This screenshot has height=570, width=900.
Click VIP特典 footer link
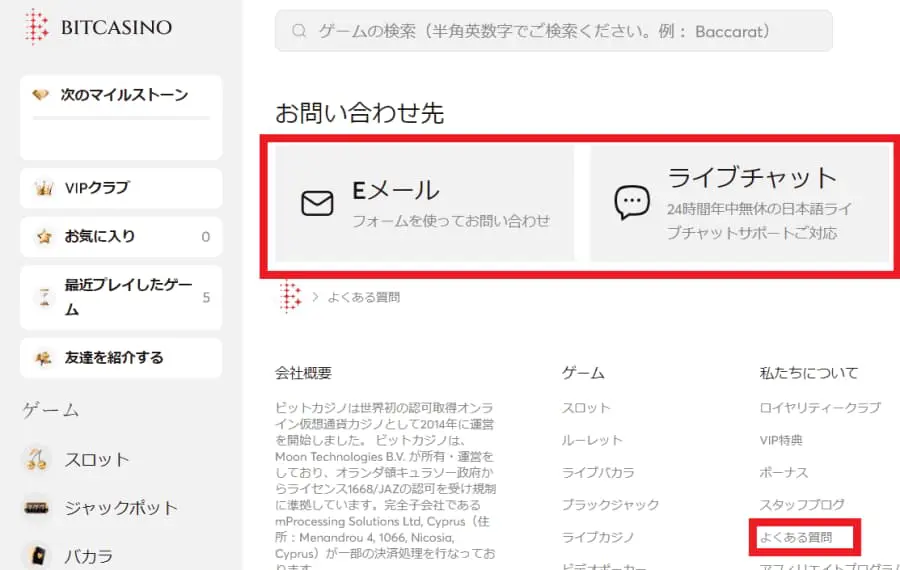click(781, 440)
